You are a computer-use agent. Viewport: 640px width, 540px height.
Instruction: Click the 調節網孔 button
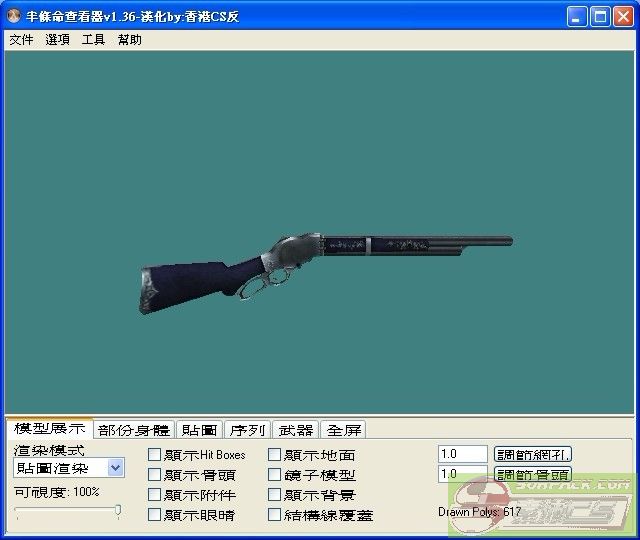(x=533, y=454)
